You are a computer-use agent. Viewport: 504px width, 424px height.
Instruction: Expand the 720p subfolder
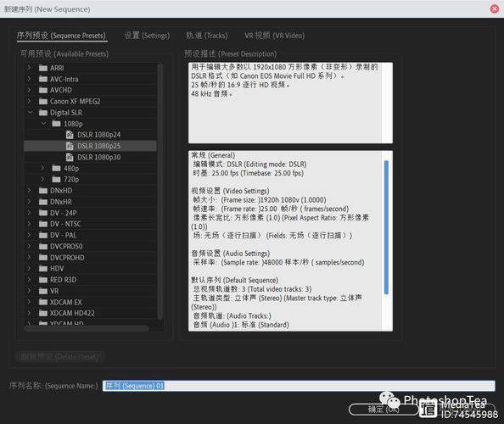[42, 179]
